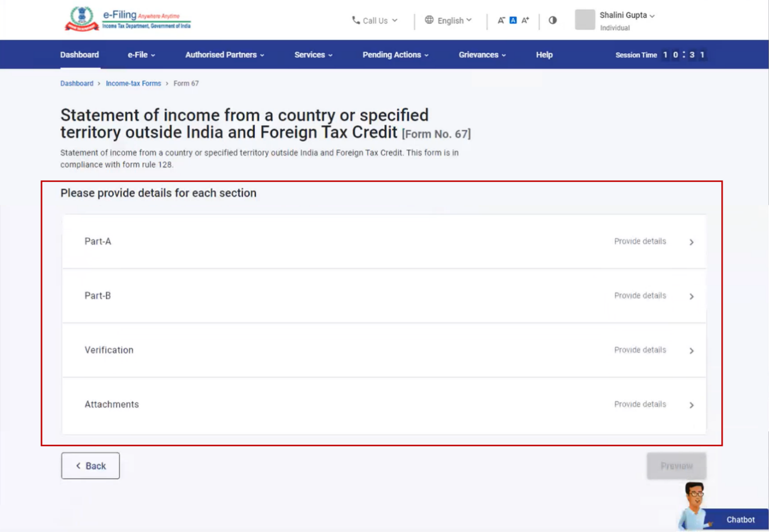769x532 pixels.
Task: Select the highlighted default font size A
Action: [x=513, y=20]
